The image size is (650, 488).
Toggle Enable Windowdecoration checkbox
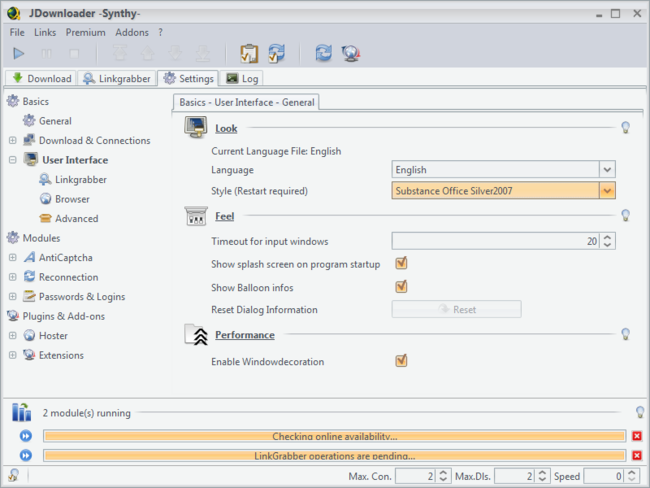point(401,360)
